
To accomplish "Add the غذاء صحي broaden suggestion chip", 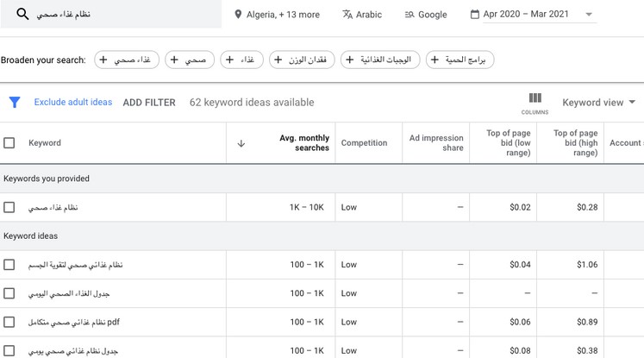I will click(x=127, y=60).
